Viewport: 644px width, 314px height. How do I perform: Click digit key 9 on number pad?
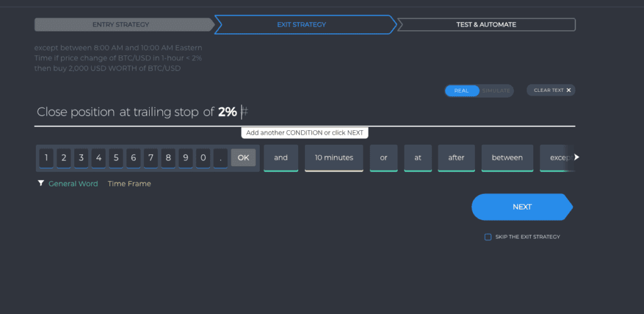coord(186,158)
